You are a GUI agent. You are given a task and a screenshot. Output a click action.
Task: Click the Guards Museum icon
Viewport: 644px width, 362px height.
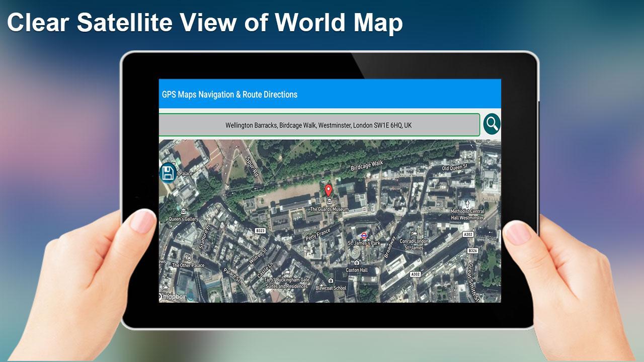[329, 202]
